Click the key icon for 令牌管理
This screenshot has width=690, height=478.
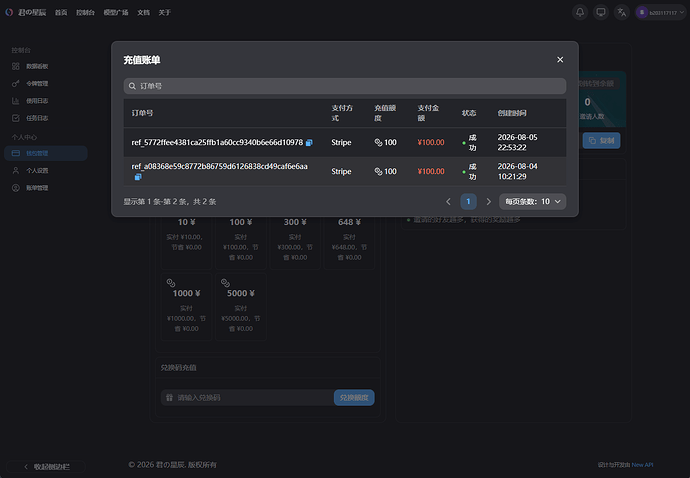coord(16,84)
